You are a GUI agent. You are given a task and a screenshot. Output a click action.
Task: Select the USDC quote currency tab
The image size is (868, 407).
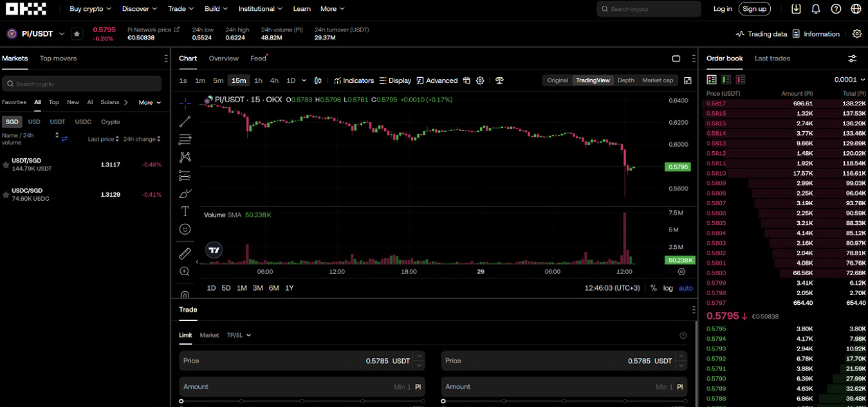click(x=83, y=122)
